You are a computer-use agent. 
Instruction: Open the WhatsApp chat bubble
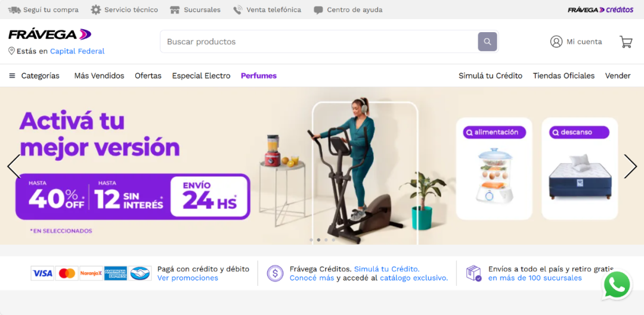[x=617, y=285]
